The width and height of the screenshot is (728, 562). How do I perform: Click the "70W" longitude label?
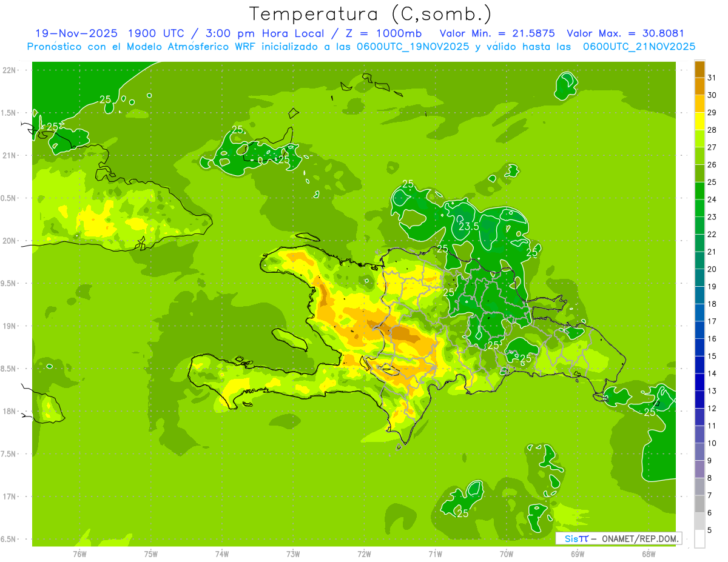click(507, 554)
